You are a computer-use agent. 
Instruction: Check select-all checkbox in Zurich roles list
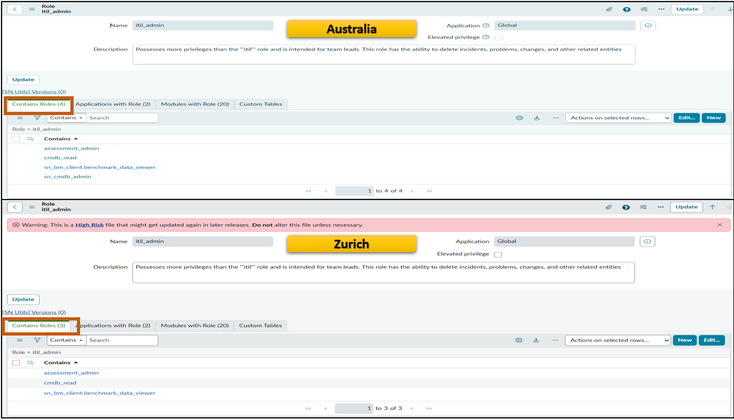click(x=16, y=363)
